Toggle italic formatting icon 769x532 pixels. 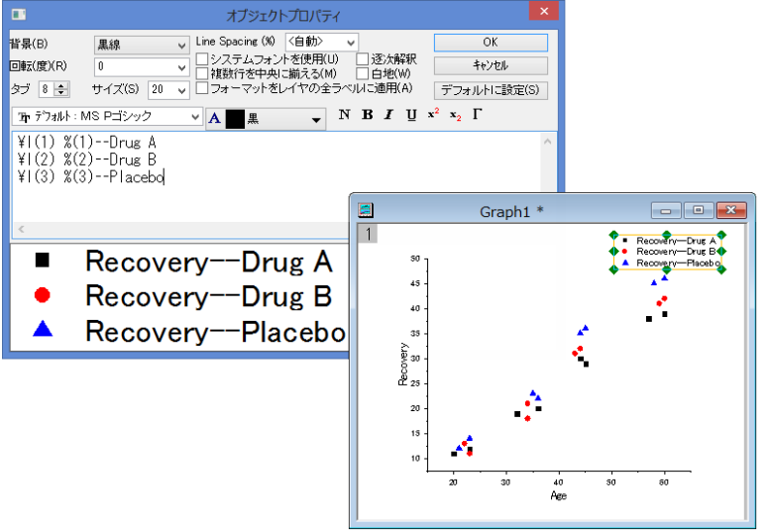388,115
